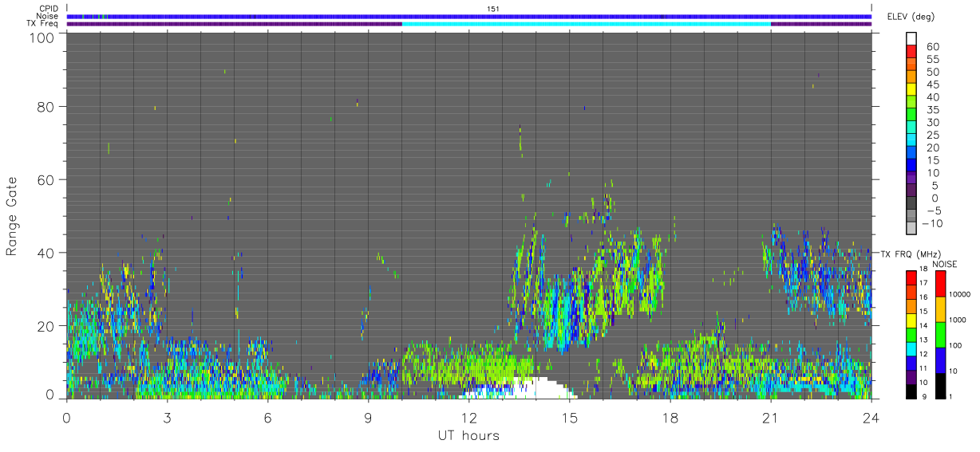Pick the black segment of TX FRQ colorbar
Screen dimensions: 980x452
(911, 391)
